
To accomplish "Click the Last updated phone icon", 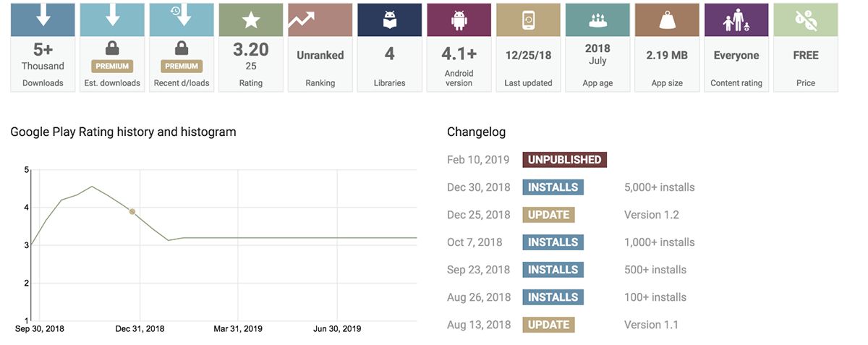I will [x=528, y=20].
